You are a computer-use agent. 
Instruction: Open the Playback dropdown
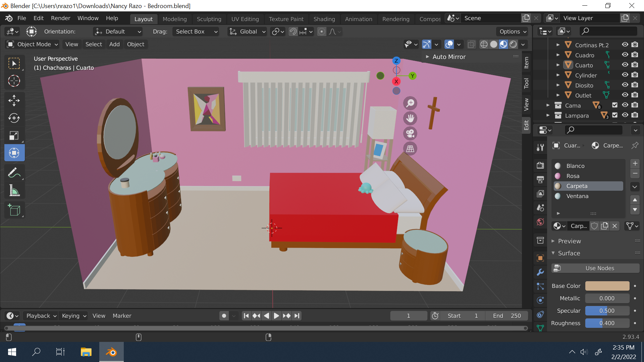click(x=40, y=316)
